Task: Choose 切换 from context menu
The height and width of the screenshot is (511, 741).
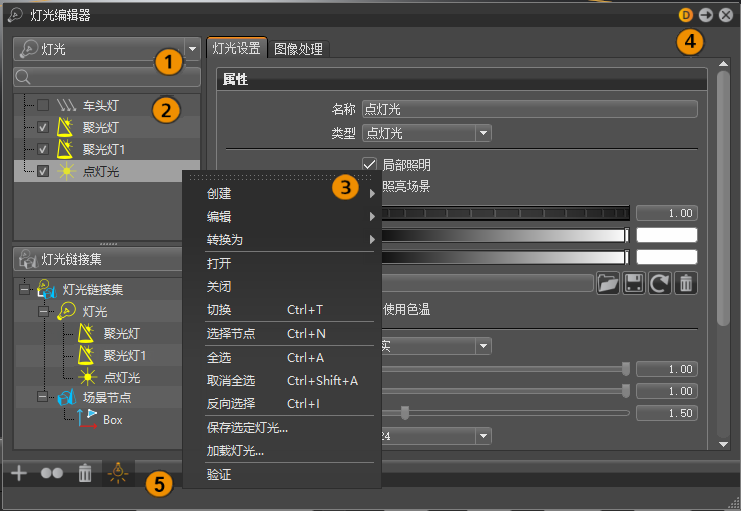Action: [282, 310]
